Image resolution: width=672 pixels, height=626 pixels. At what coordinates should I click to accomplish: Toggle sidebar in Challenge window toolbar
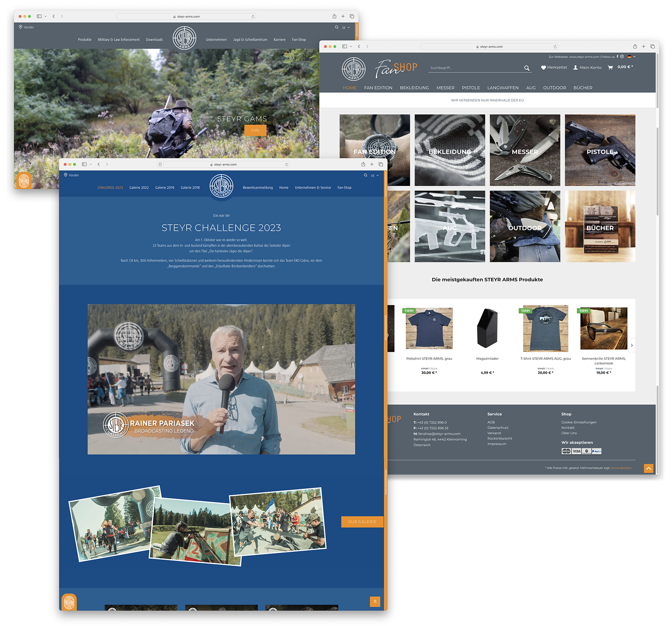coord(84,164)
